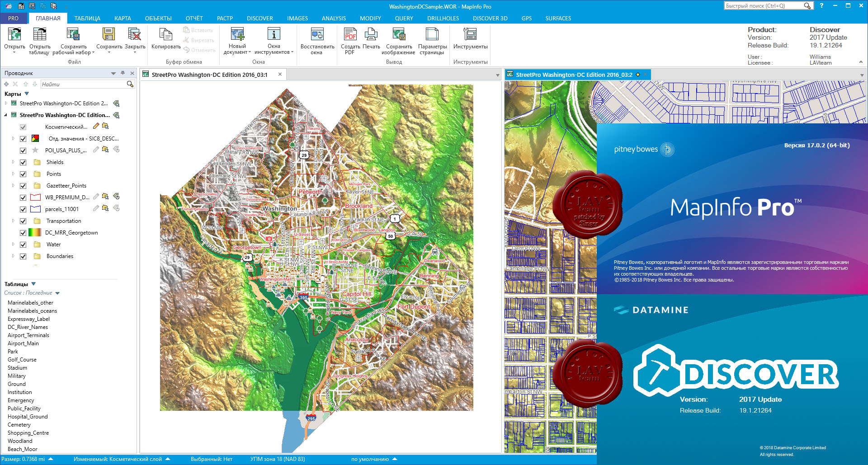868x465 pixels.
Task: Click the red WB_PREMIUM_D style swatch
Action: 35,197
